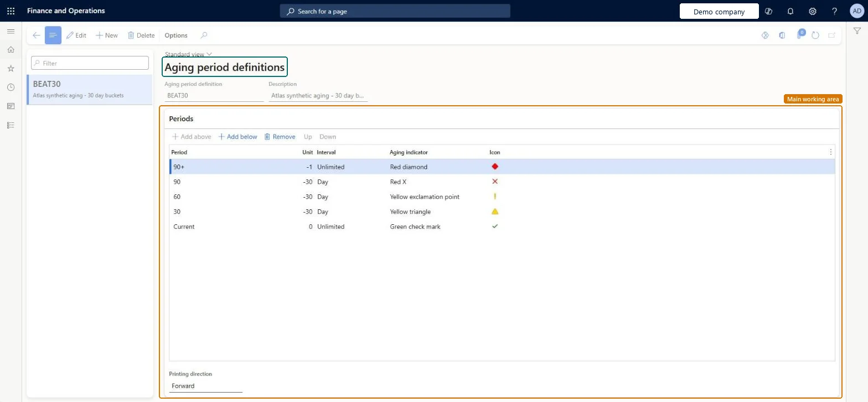Toggle the list view pane button
Viewport: 868px width, 402px height.
pos(53,35)
